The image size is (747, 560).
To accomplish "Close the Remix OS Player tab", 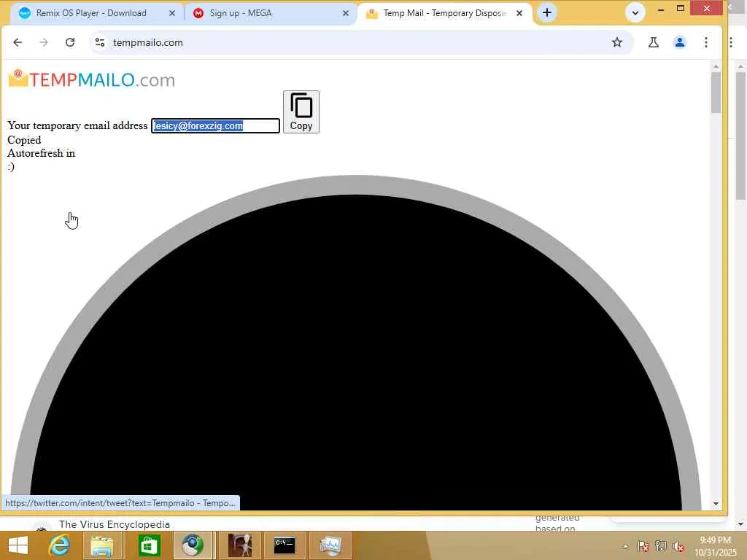I will pyautogui.click(x=172, y=13).
